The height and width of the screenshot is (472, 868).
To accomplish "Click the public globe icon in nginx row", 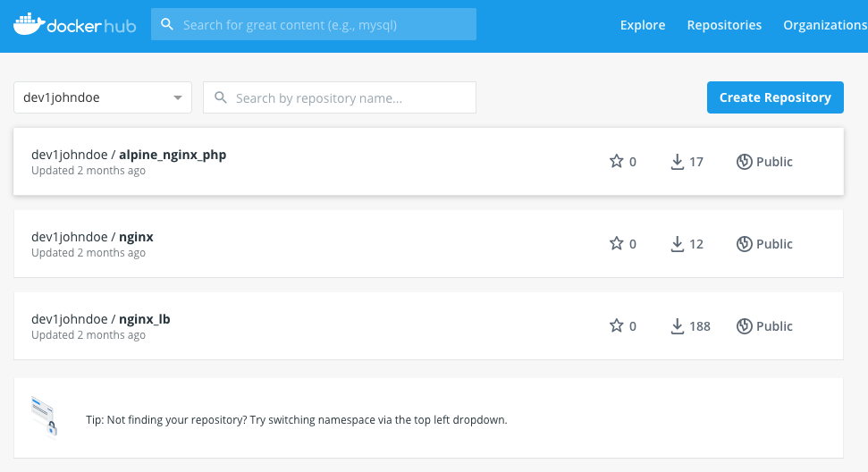I will [x=744, y=244].
